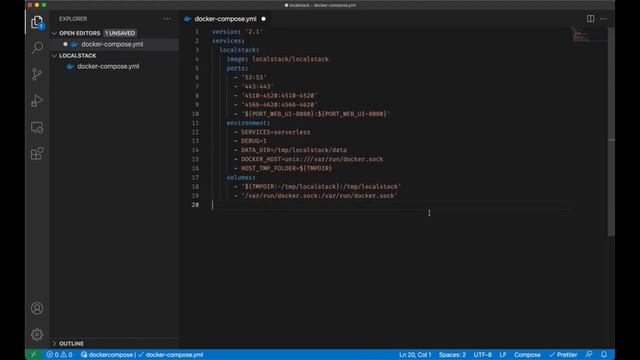Screen dimensions: 640x360
Task: Collapse the Open Editors section
Action: pos(54,33)
